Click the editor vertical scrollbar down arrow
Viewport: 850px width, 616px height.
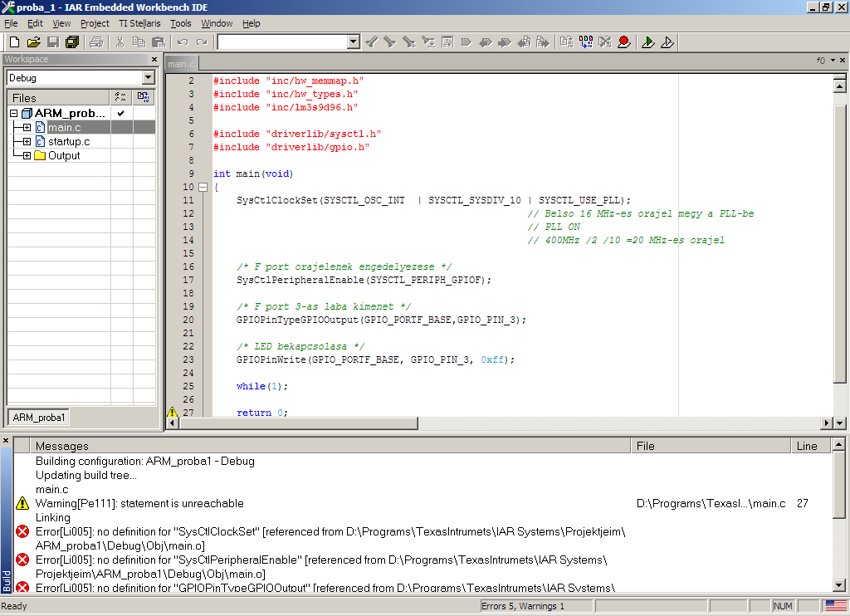(x=839, y=423)
